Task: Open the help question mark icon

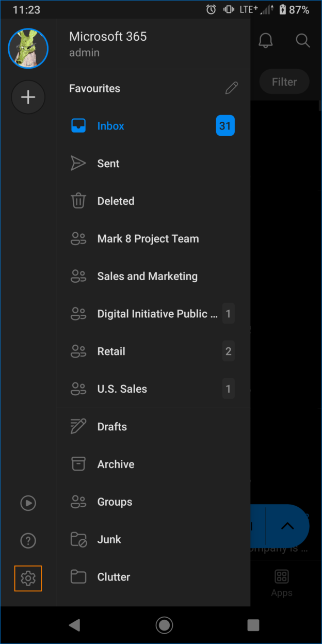Action: point(28,541)
